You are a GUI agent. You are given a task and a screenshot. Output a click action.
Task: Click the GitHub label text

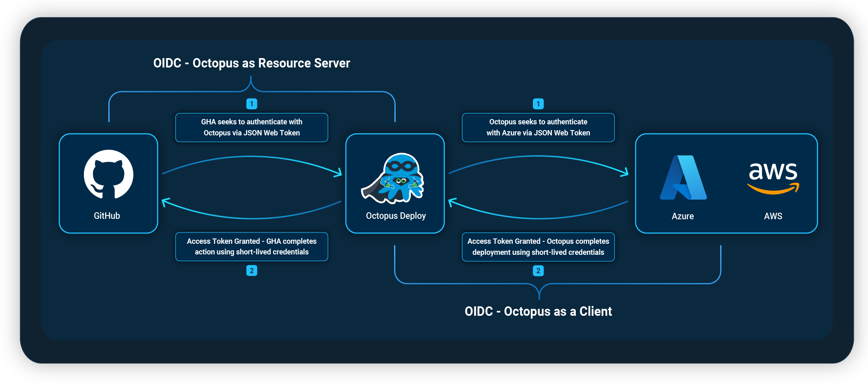(x=108, y=216)
